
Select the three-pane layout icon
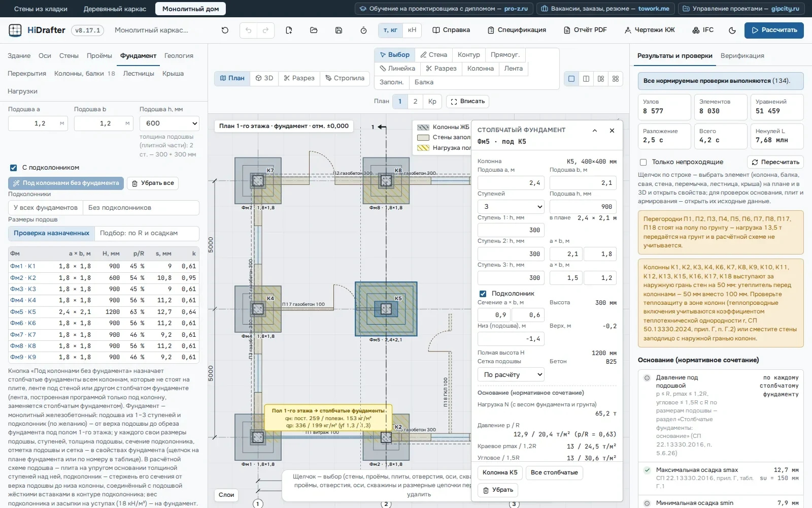[x=601, y=79]
